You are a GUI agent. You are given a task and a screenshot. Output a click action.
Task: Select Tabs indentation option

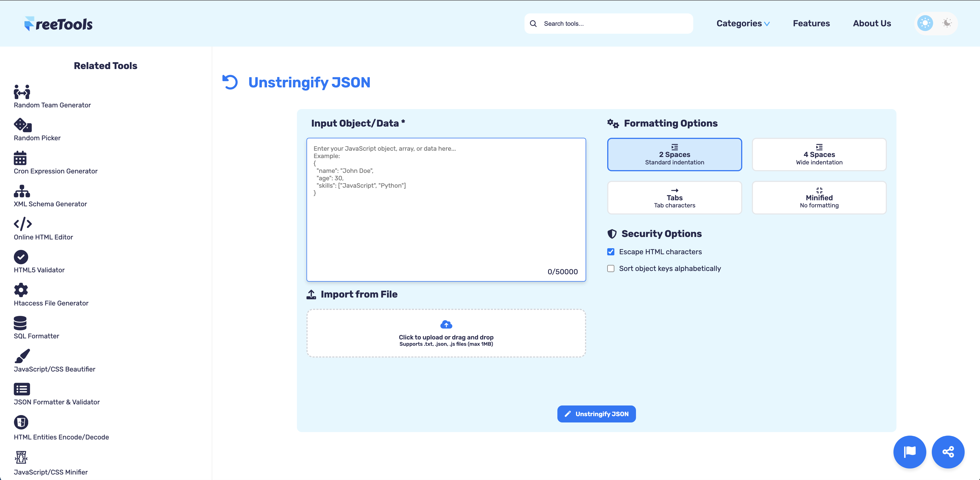[x=675, y=198]
